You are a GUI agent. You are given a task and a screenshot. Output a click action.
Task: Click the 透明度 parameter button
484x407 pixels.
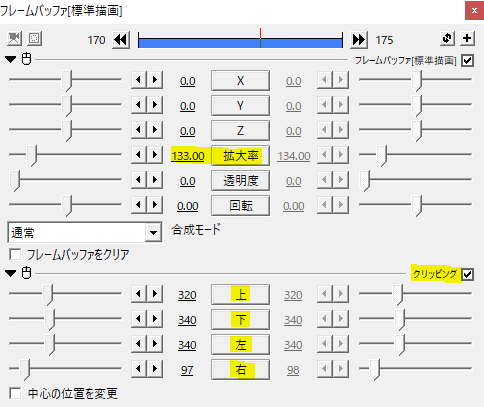click(x=240, y=180)
